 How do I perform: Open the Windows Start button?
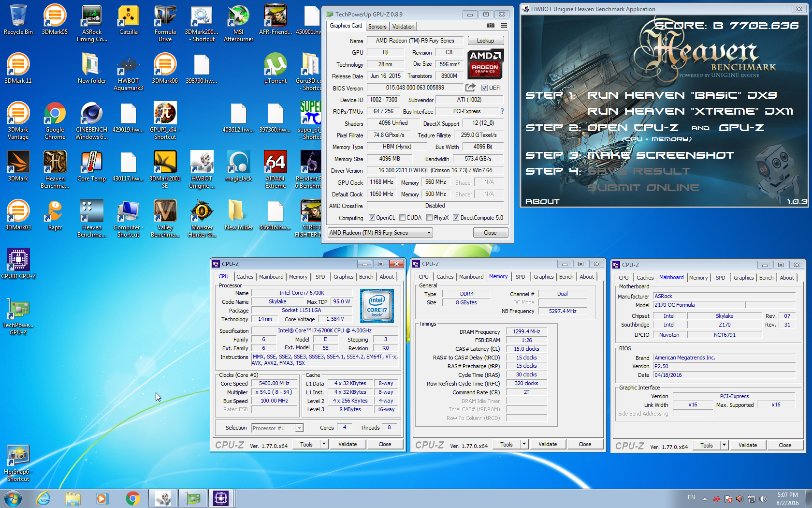click(x=13, y=498)
